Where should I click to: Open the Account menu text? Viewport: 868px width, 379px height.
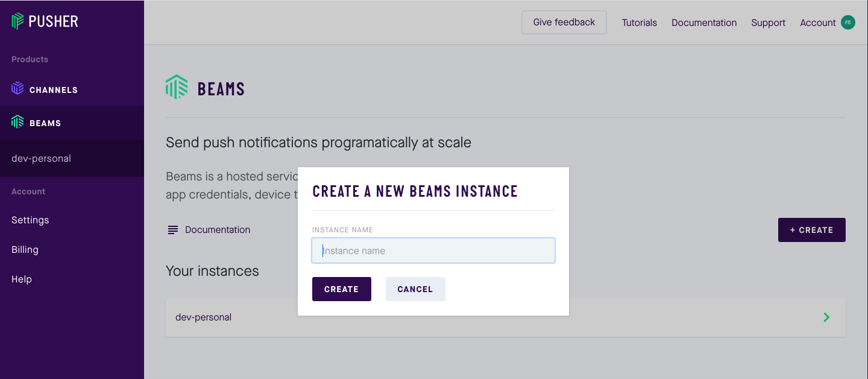pyautogui.click(x=817, y=23)
